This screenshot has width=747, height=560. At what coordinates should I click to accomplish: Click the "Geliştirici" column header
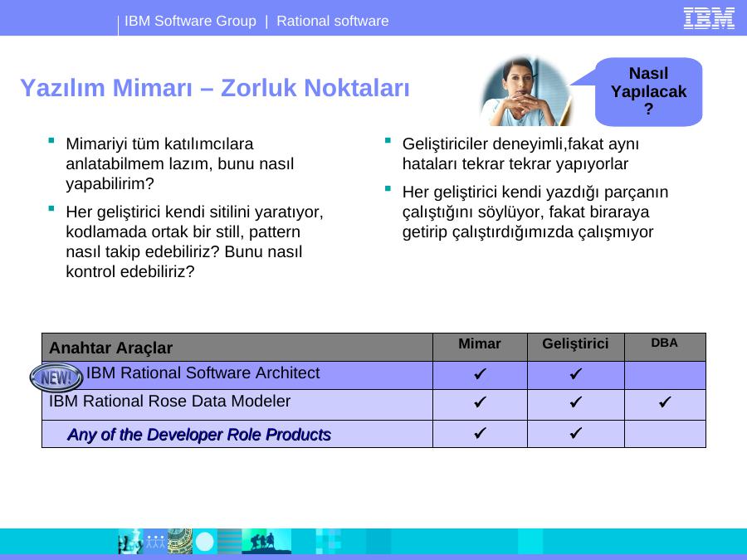point(575,343)
